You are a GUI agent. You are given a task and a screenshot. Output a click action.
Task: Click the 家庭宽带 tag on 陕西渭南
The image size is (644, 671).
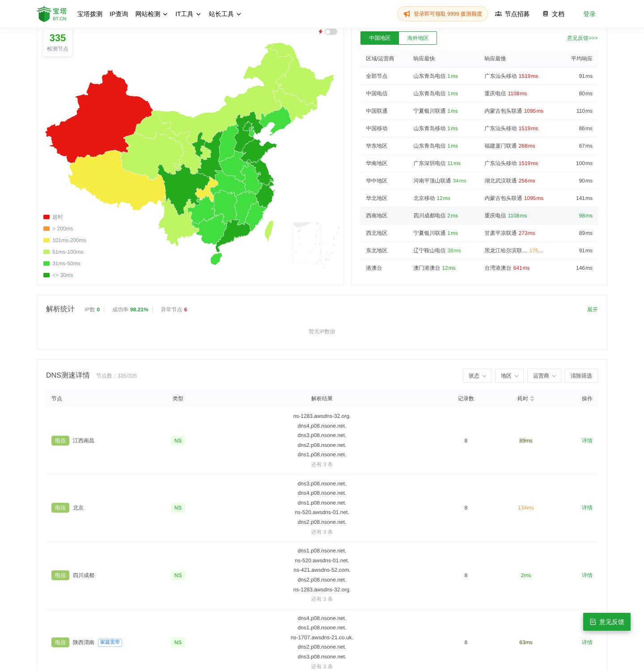110,642
